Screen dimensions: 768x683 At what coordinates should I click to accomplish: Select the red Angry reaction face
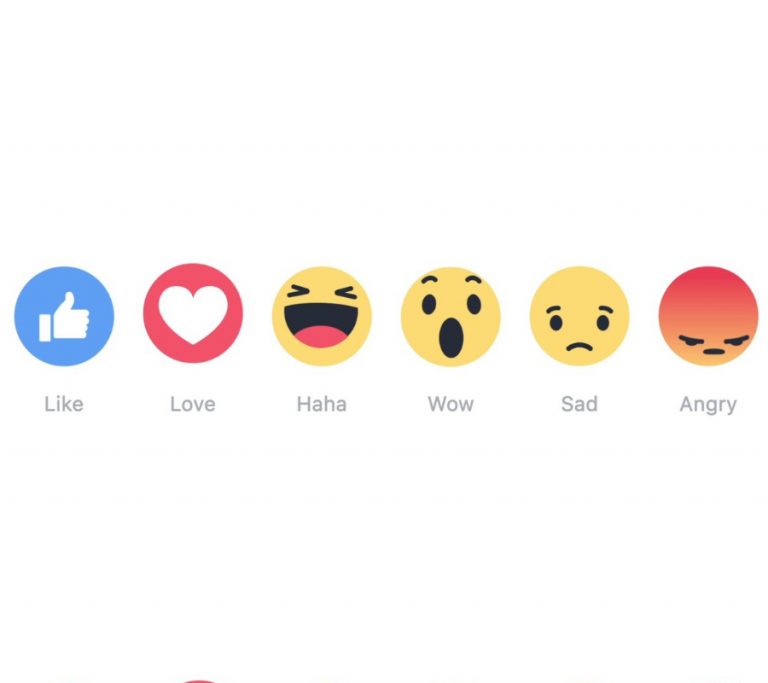708,316
